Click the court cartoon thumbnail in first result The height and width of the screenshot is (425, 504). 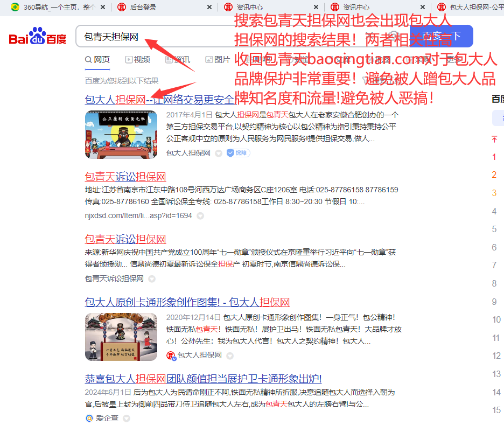121,134
